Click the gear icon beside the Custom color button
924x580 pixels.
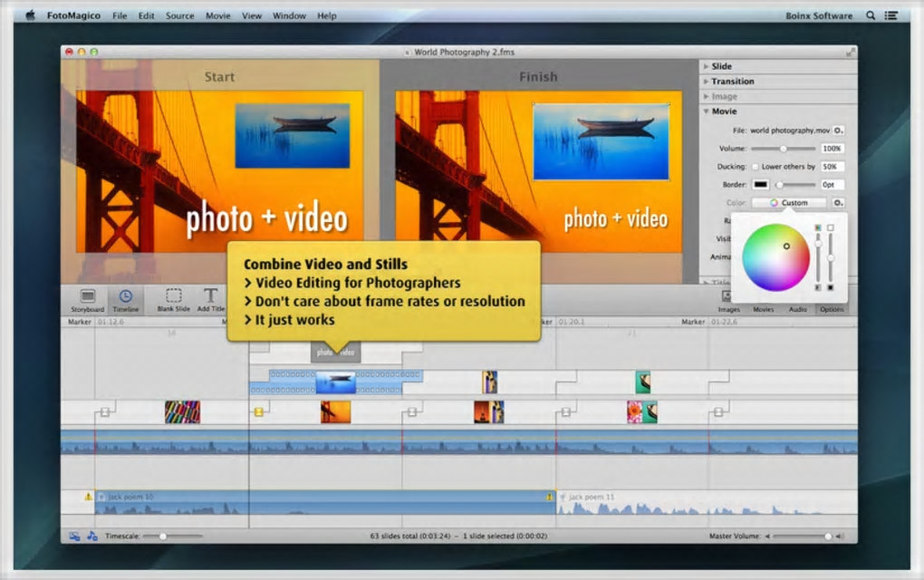coord(839,203)
